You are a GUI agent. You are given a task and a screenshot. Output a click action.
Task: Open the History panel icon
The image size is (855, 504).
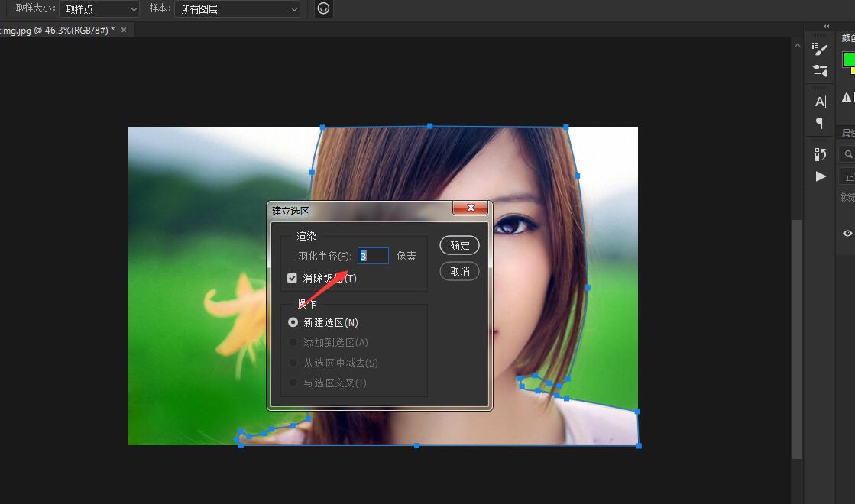(x=820, y=155)
